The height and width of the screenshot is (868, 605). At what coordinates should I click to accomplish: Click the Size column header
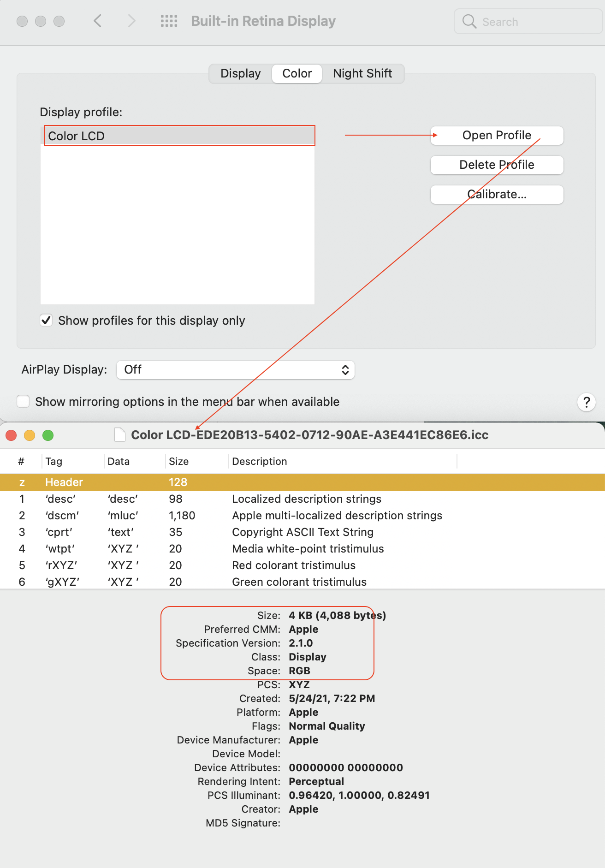[197, 461]
